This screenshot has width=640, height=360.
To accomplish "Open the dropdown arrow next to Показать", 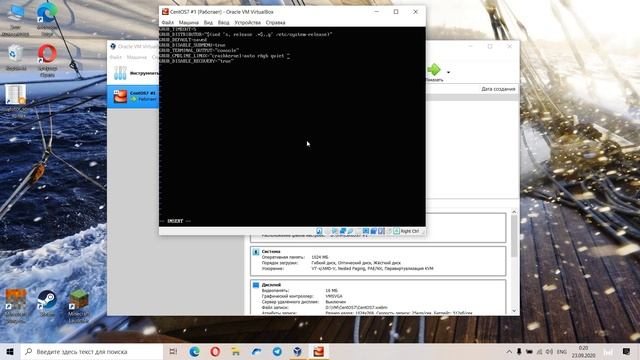I will click(x=448, y=73).
